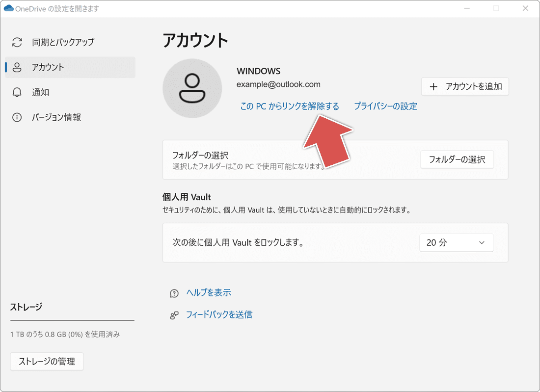The height and width of the screenshot is (392, 540).
Task: Click the help question-mark icon near ヘルプを表示
Action: [x=174, y=293]
